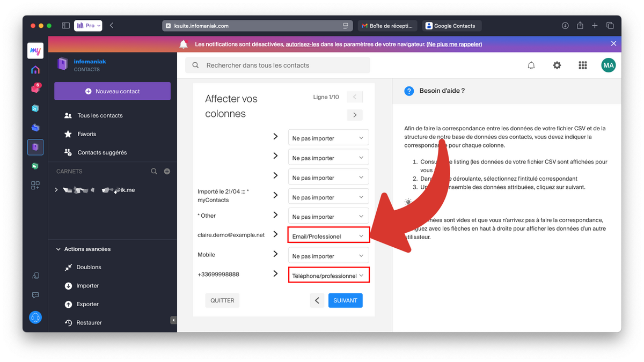Open the green chat app icon

pyautogui.click(x=35, y=166)
